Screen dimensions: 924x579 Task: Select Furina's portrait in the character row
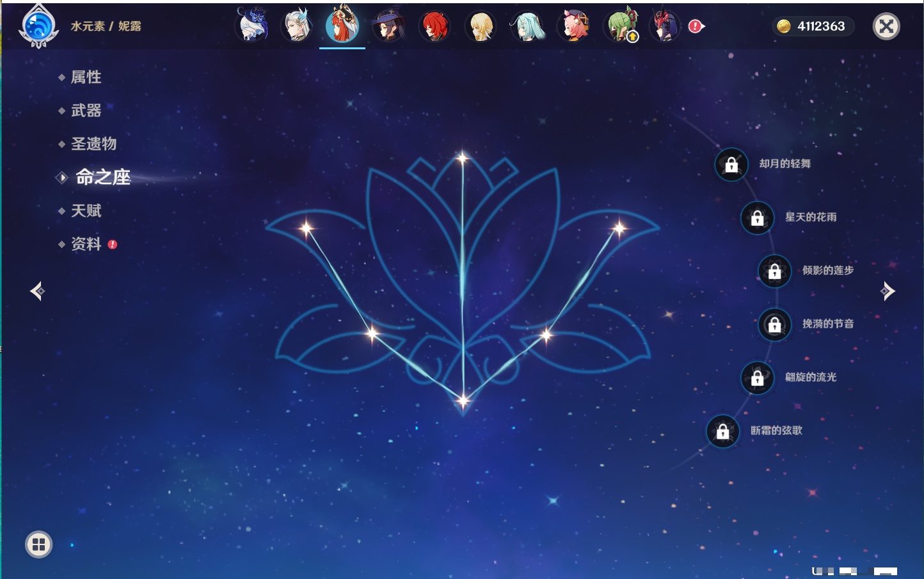pyautogui.click(x=253, y=26)
